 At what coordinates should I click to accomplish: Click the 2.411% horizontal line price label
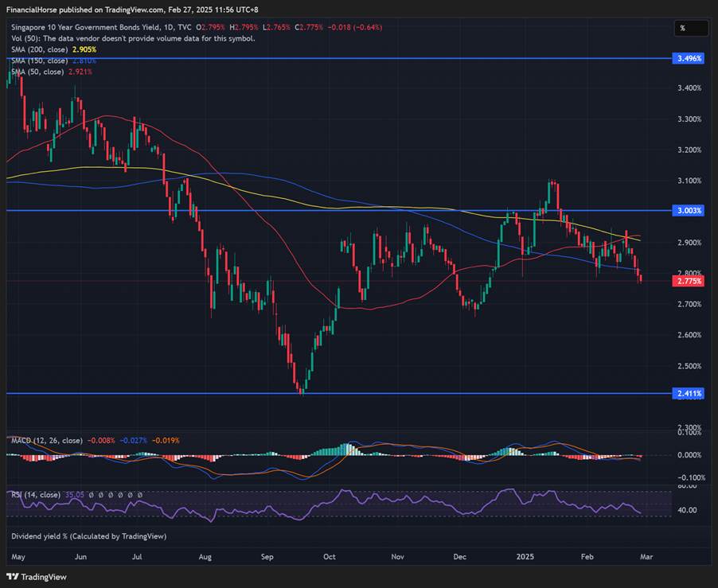tap(687, 393)
